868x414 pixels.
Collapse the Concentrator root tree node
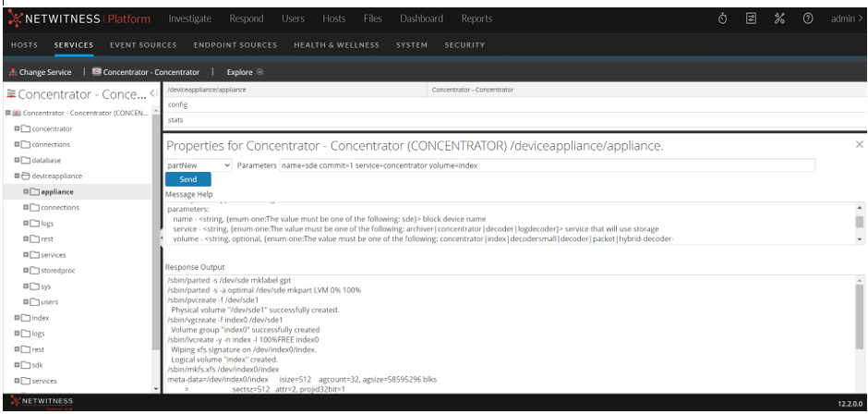coord(8,113)
